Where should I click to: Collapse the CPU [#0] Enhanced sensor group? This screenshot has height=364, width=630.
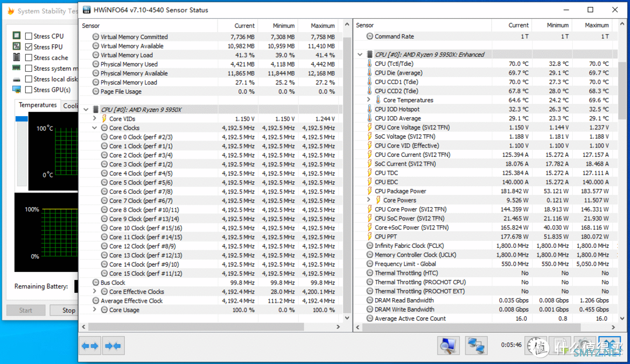point(360,54)
